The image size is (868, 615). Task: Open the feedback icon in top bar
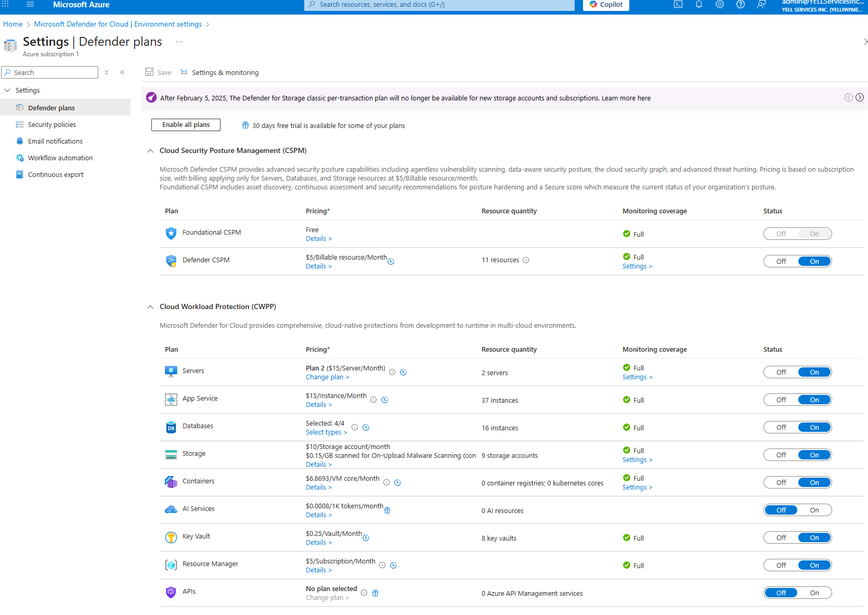[x=761, y=4]
